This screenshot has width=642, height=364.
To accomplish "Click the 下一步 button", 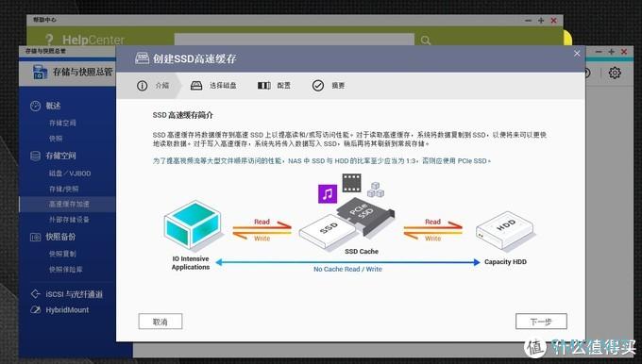I will tap(541, 322).
